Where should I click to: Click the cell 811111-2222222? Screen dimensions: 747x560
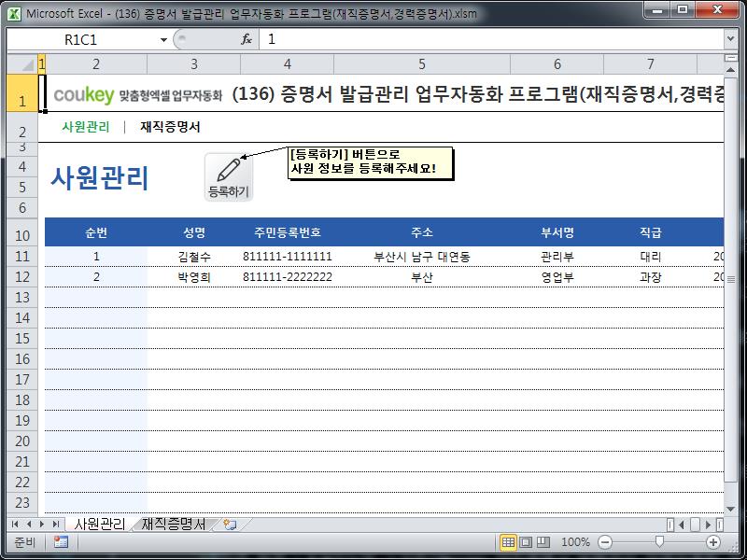pyautogui.click(x=288, y=277)
